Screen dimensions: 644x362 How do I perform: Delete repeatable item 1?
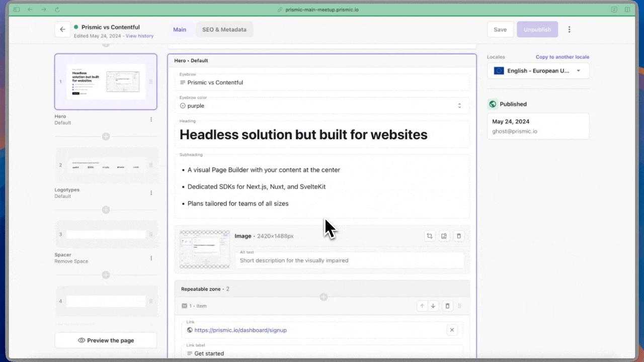448,306
